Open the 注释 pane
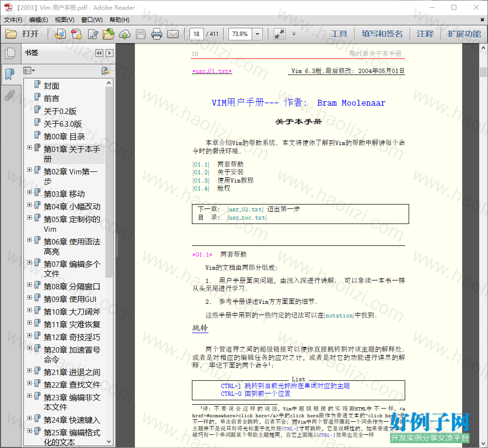This screenshot has height=448, width=488. [x=425, y=34]
